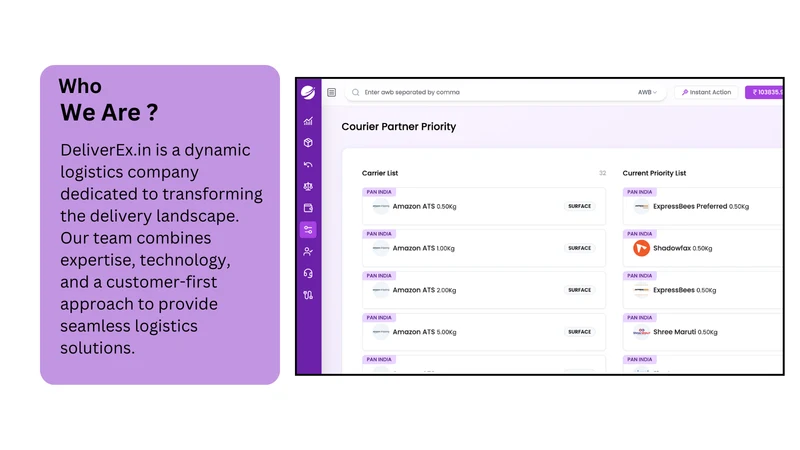
Task: Open the returns arrow icon in the sidebar
Action: click(308, 165)
